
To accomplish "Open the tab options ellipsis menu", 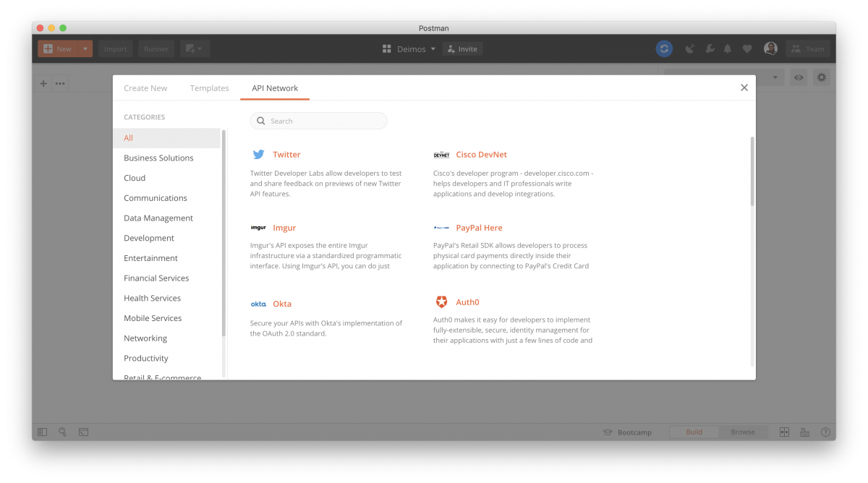I will [x=60, y=83].
